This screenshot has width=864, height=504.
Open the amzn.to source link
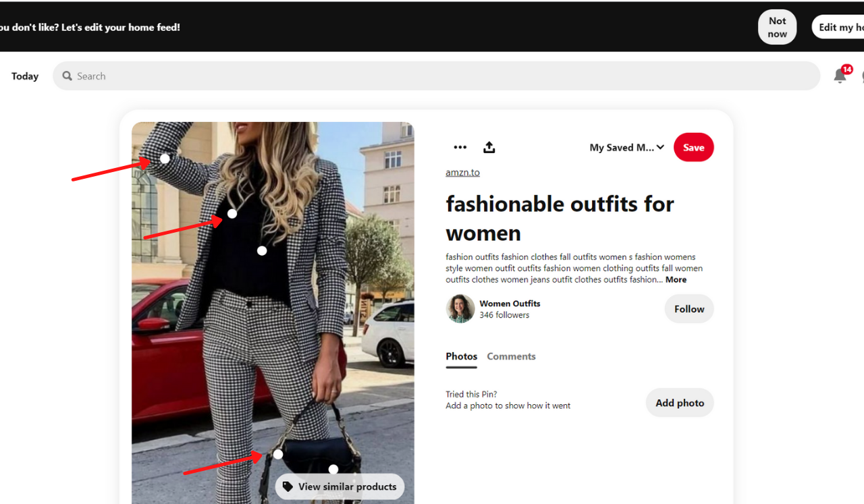pyautogui.click(x=462, y=173)
